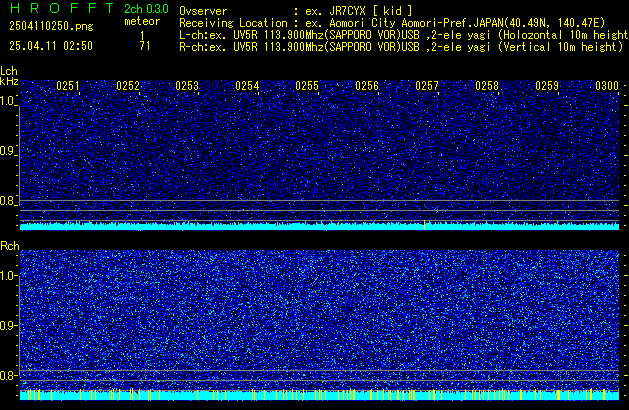Click the 0257 time marker
This screenshot has height=410, width=629.
[427, 86]
